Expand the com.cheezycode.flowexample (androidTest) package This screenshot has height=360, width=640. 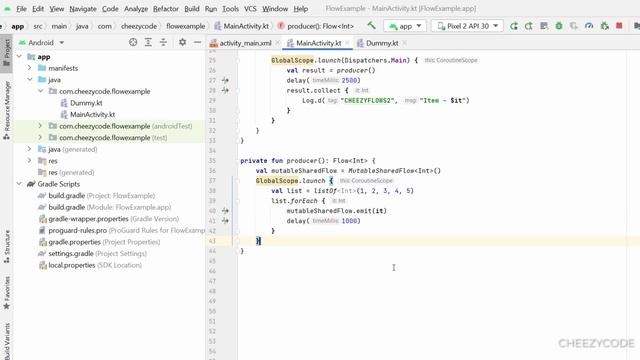pyautogui.click(x=40, y=126)
